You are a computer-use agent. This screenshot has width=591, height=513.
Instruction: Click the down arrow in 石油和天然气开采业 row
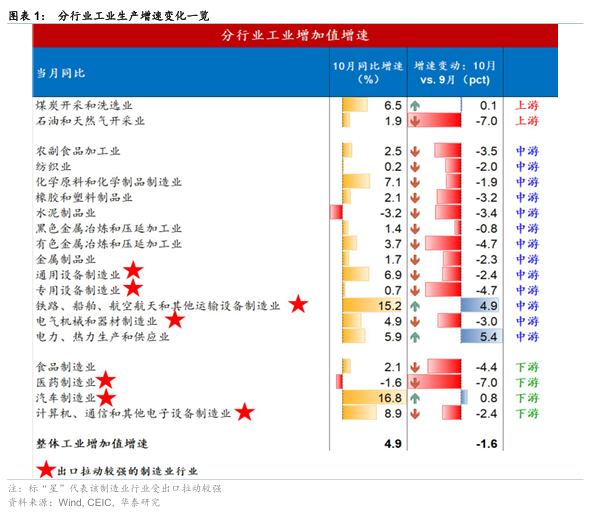415,121
